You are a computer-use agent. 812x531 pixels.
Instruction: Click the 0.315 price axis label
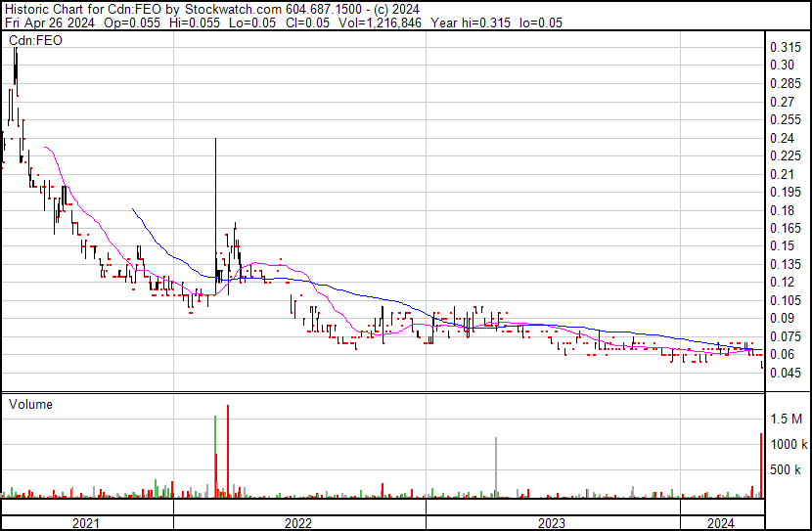(x=786, y=48)
